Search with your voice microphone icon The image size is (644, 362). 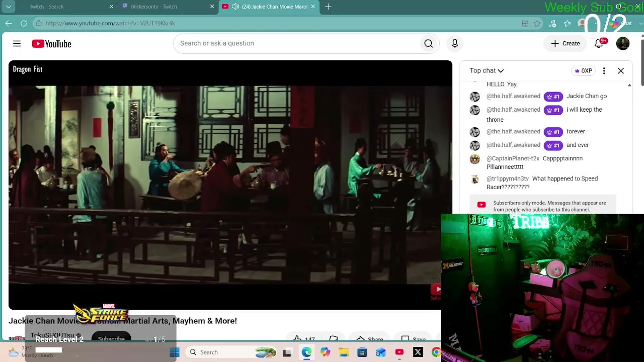455,44
